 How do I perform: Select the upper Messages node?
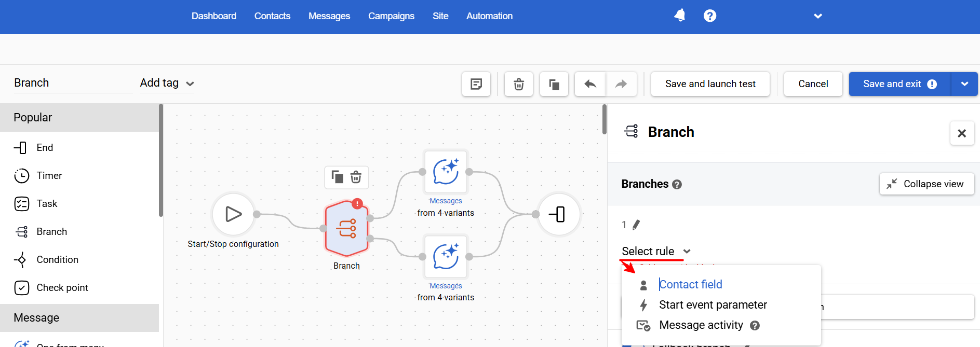pos(446,172)
